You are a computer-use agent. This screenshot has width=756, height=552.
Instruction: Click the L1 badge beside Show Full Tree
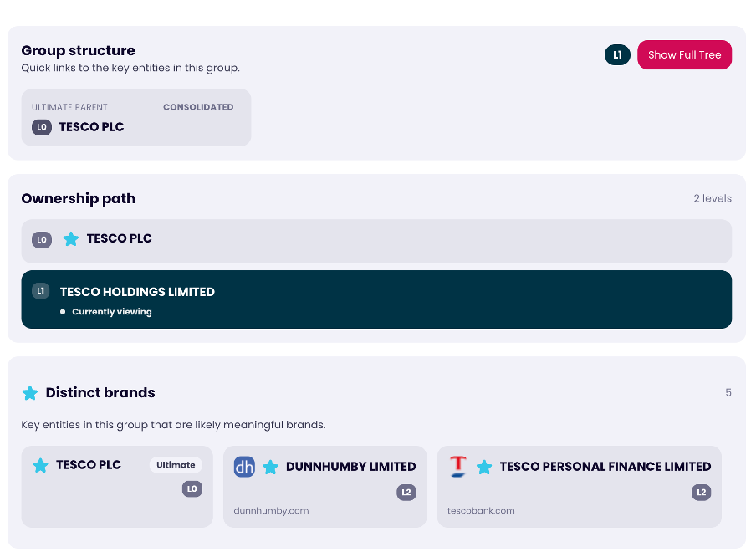617,55
